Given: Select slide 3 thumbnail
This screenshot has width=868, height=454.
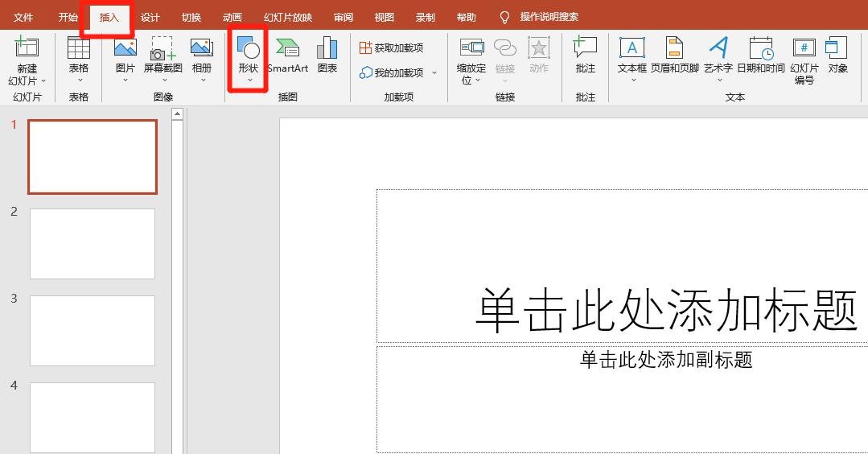Looking at the screenshot, I should point(93,331).
